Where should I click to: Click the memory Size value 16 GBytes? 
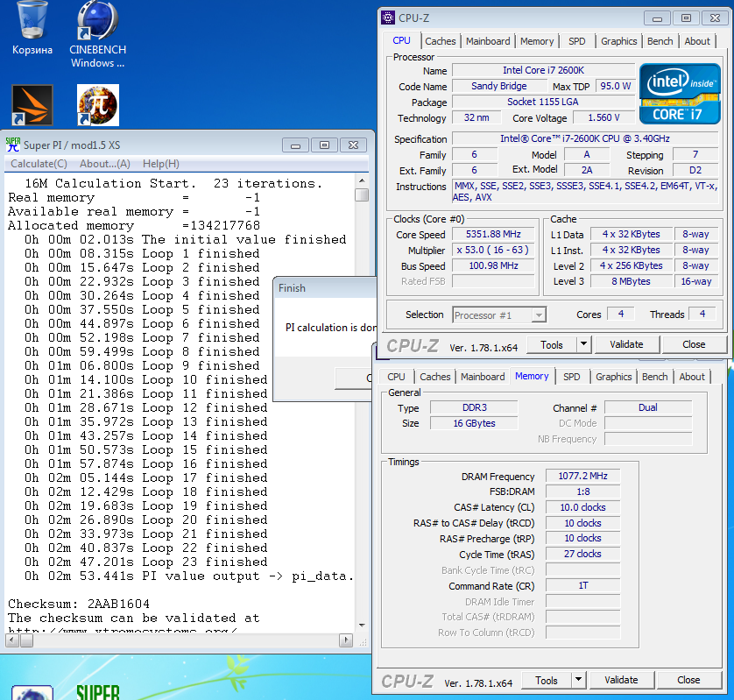pyautogui.click(x=474, y=423)
